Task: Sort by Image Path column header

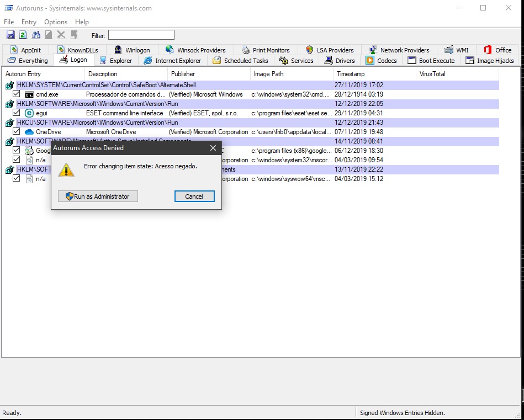Action: 292,74
